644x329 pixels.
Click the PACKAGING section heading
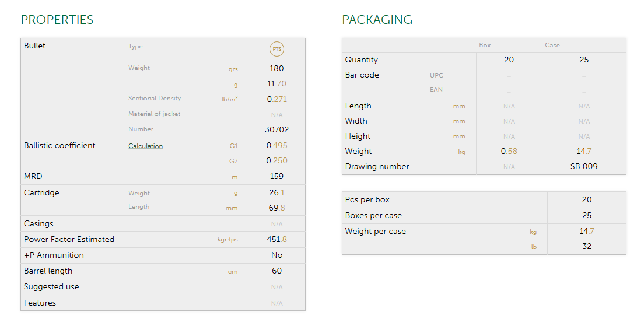click(x=377, y=20)
